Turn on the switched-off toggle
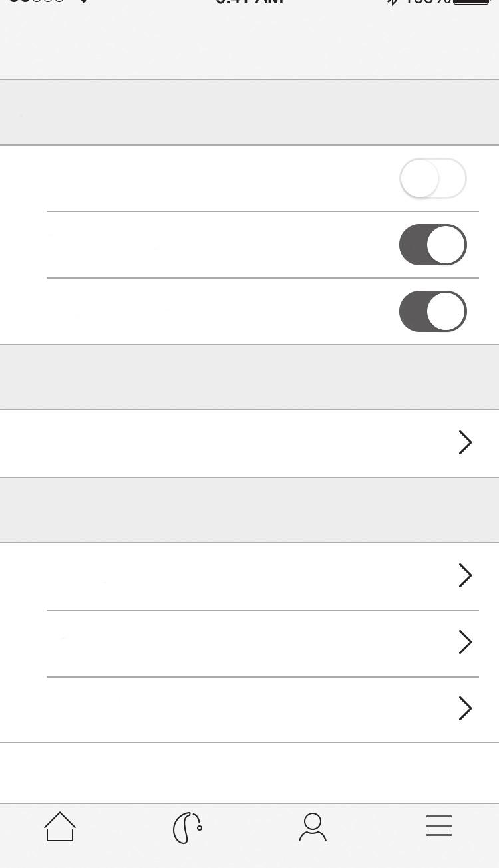 433,178
